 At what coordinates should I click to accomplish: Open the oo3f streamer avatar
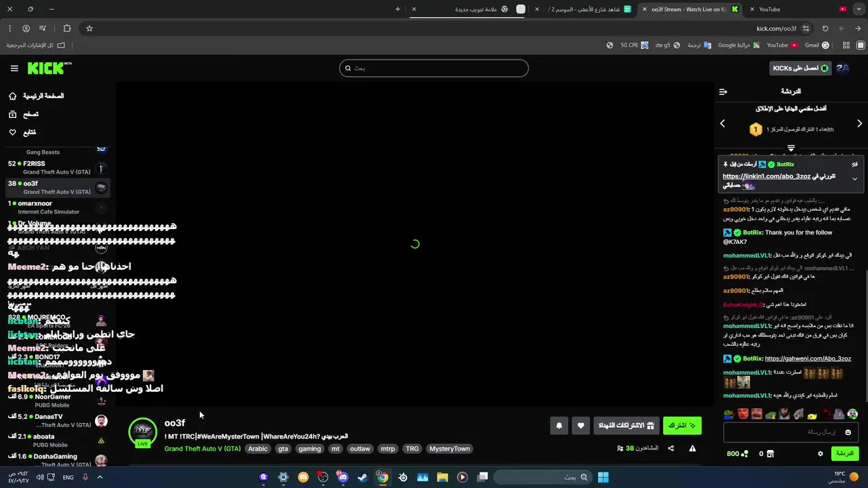[142, 431]
